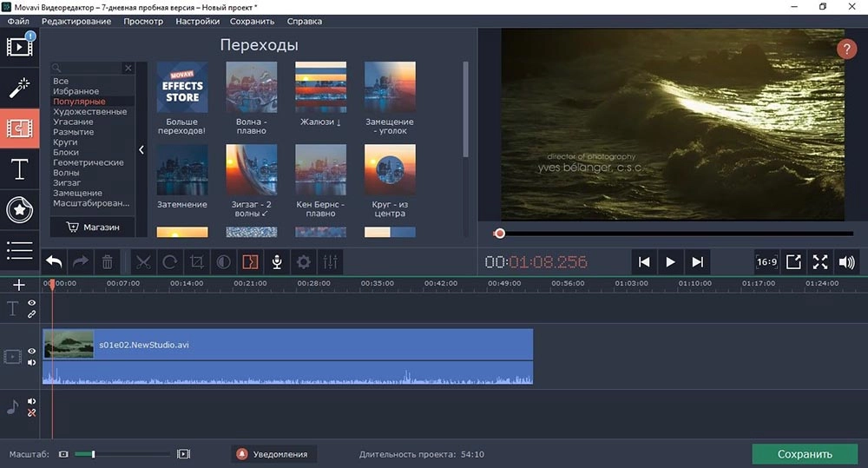868x468 pixels.
Task: Open the Магазин store button
Action: (x=93, y=227)
